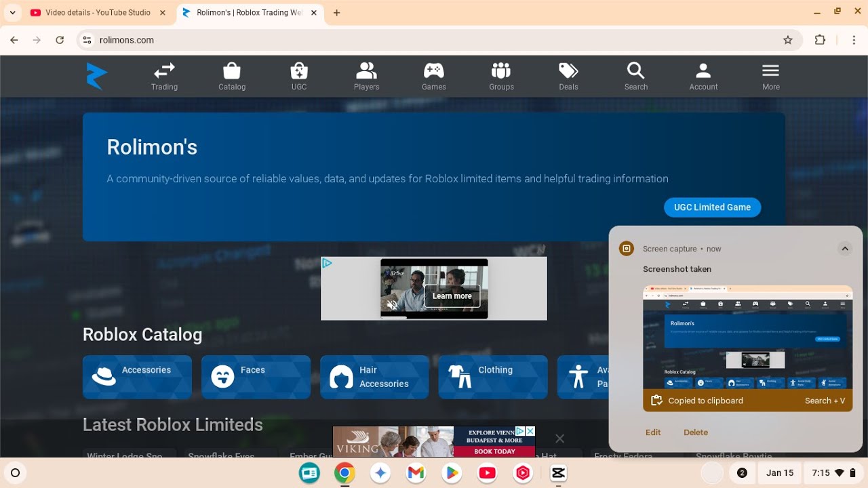Open the Accessories catalog card
The width and height of the screenshot is (868, 488).
[x=137, y=377]
